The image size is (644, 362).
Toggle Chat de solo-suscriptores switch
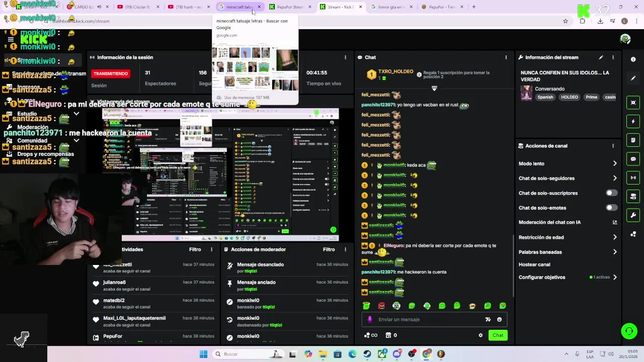pos(611,193)
